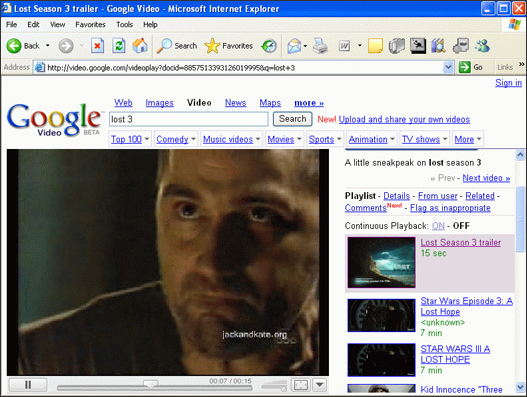Expand the address bar dropdown
Screen dimensions: 527x397
point(448,67)
